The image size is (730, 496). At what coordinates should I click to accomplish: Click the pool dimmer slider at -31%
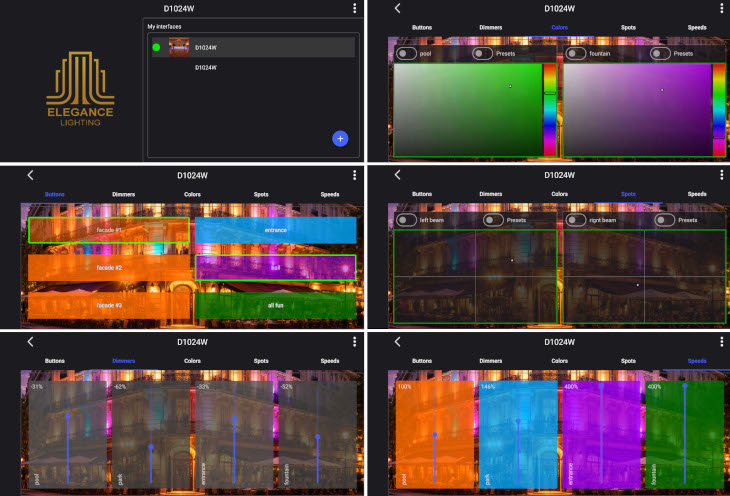[68, 415]
